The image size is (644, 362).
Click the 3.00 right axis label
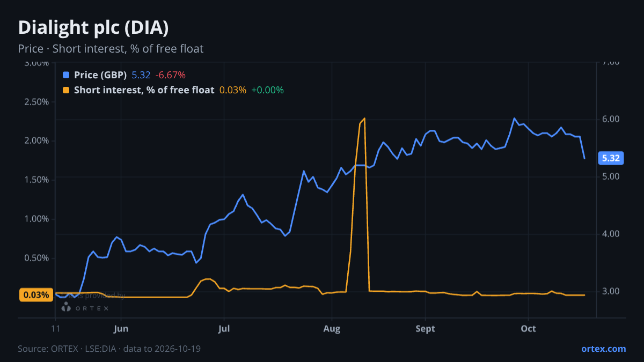click(x=611, y=291)
